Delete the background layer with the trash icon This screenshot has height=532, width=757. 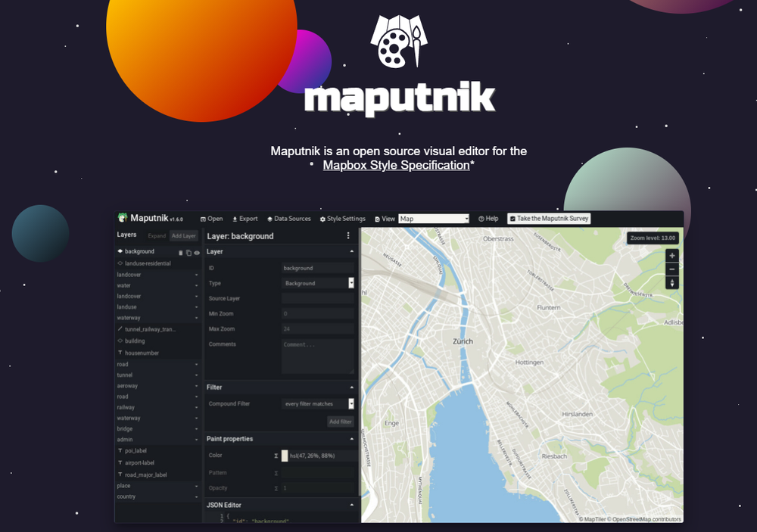click(181, 252)
